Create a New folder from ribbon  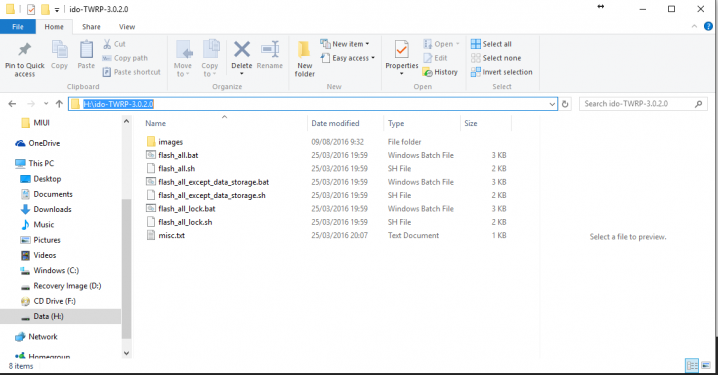tap(305, 59)
